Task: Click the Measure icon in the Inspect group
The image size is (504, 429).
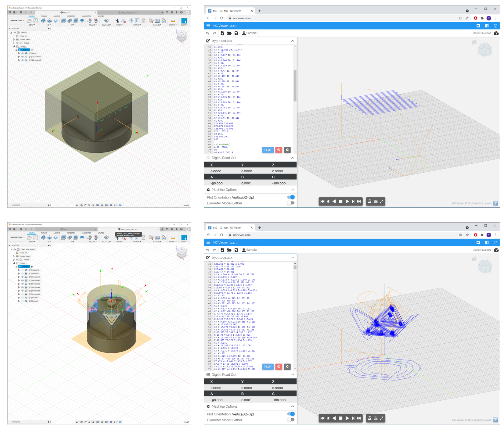Action: (x=172, y=21)
